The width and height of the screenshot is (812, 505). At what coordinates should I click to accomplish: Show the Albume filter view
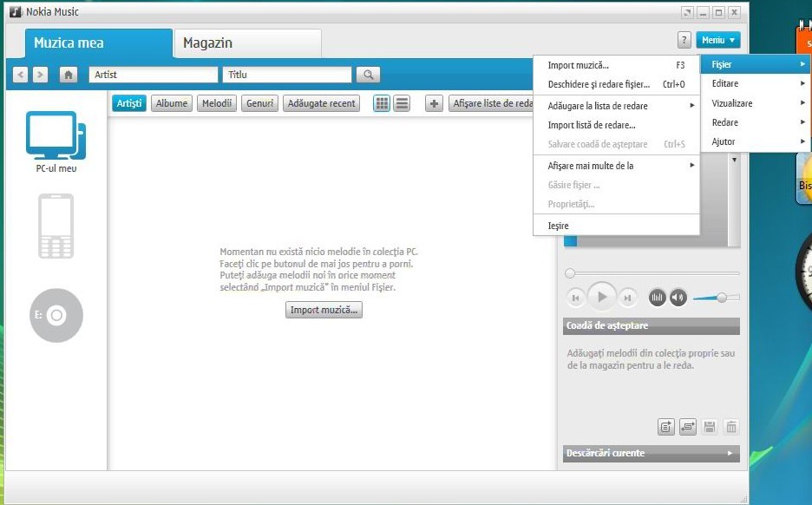coord(172,103)
